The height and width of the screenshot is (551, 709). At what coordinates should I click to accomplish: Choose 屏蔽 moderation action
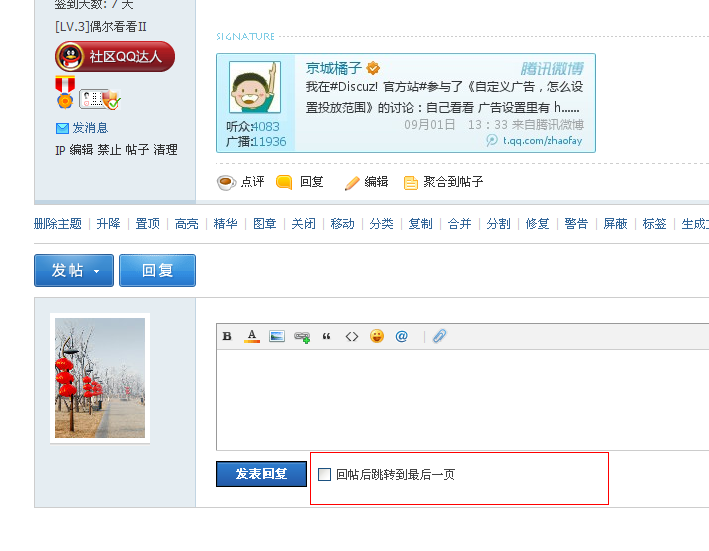click(x=615, y=224)
